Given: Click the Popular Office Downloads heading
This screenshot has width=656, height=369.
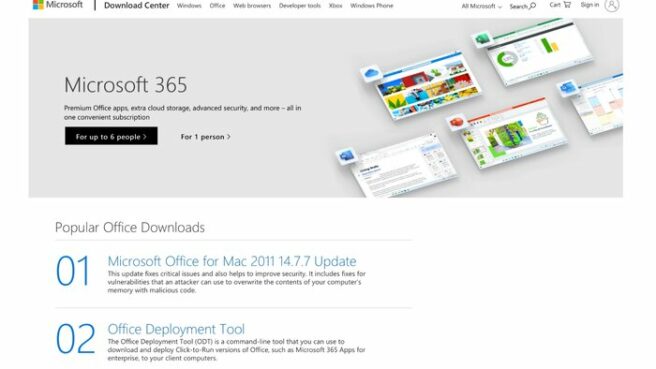Looking at the screenshot, I should (x=130, y=228).
